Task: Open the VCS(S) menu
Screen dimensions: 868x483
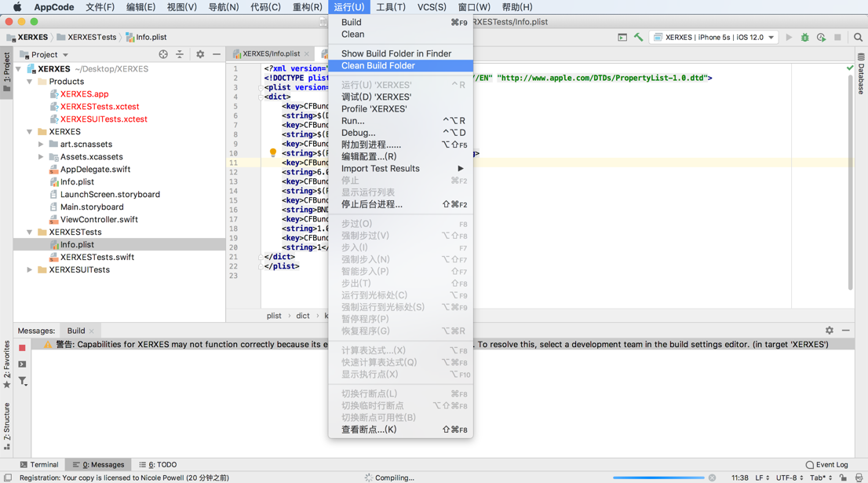Action: click(432, 7)
